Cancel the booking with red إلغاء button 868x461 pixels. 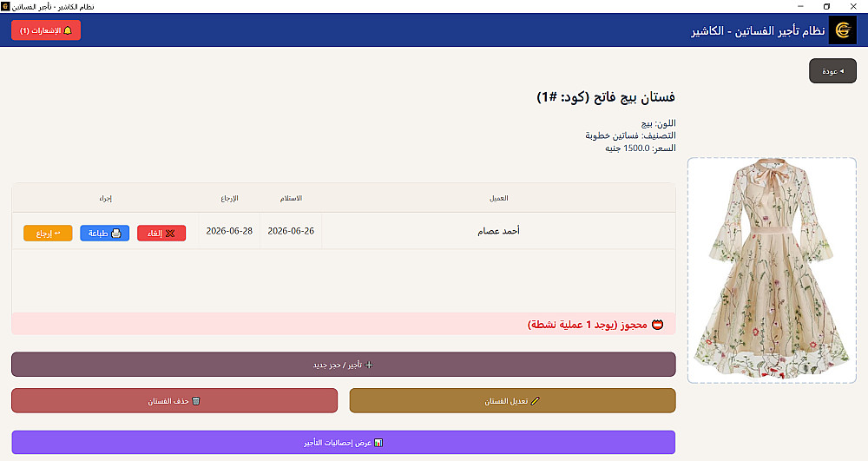tap(161, 233)
